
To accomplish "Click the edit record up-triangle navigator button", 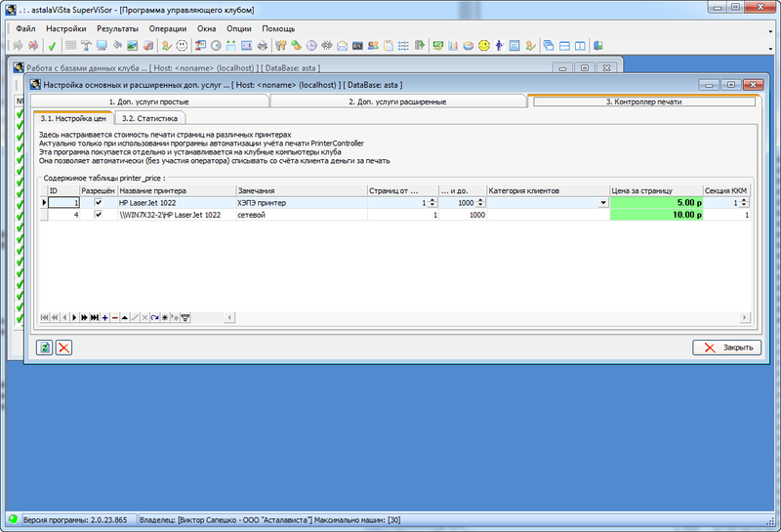I will tap(125, 318).
